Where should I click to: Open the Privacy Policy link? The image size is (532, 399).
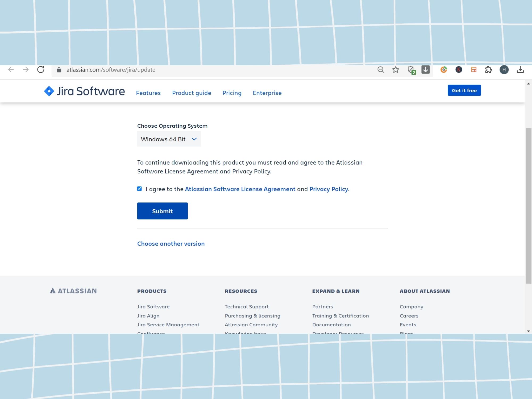(x=329, y=189)
